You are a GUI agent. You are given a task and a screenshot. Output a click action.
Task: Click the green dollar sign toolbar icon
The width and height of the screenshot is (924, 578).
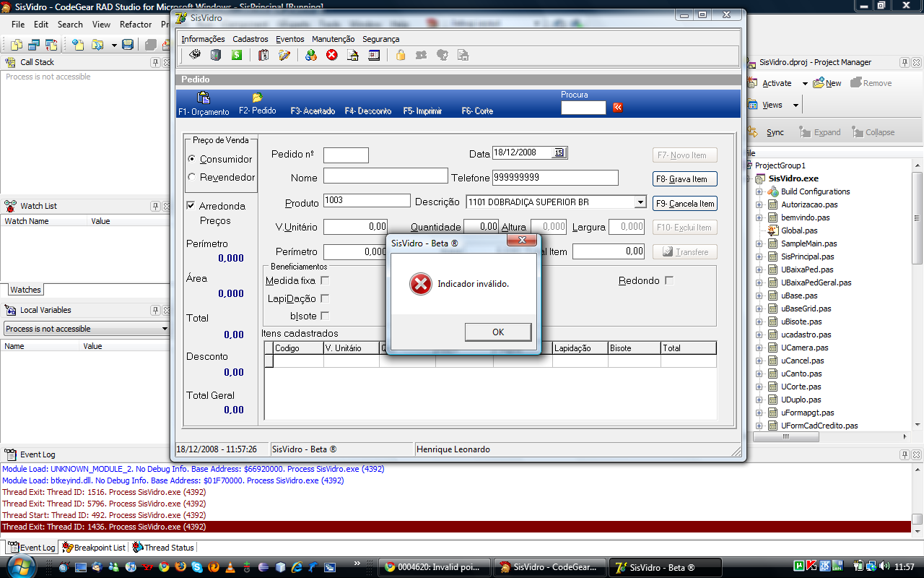(x=236, y=55)
